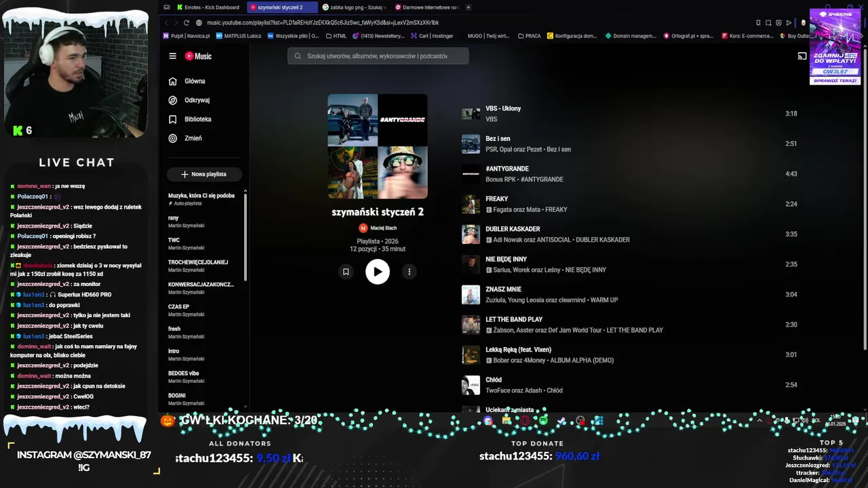Open artist link 'TwoFace oraz Adash'
The height and width of the screenshot is (488, 868).
(x=513, y=390)
